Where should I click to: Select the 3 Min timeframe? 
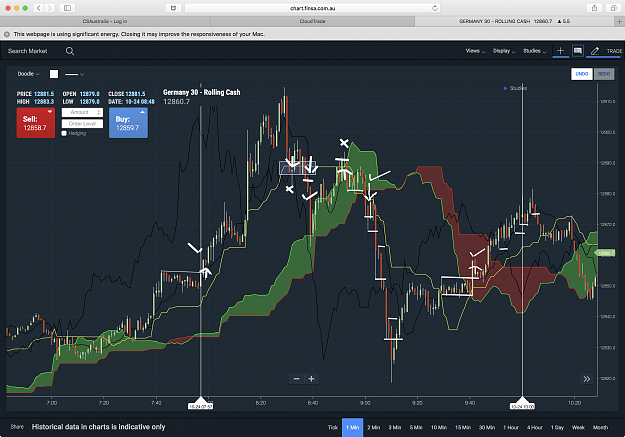pos(395,427)
